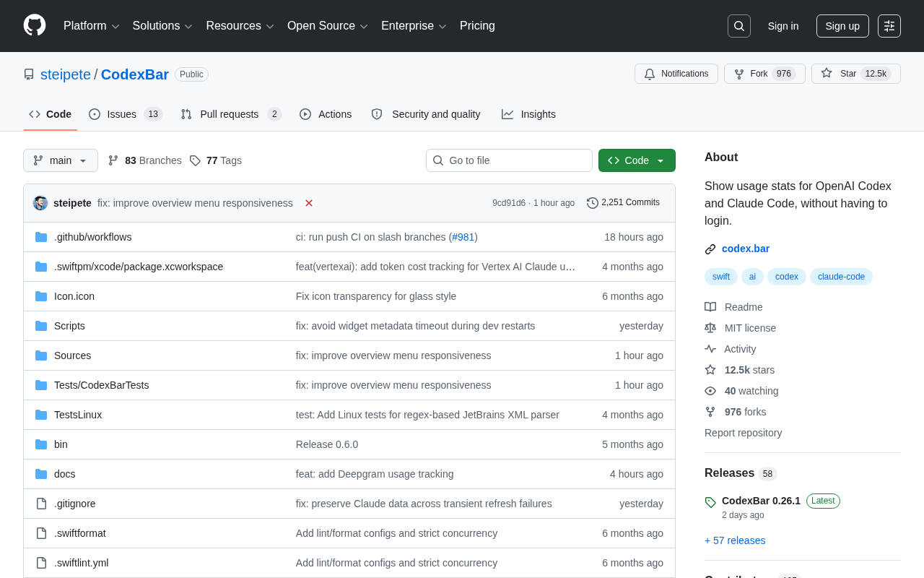924x578 pixels.
Task: Open the TestsLinux folder
Action: tap(78, 415)
